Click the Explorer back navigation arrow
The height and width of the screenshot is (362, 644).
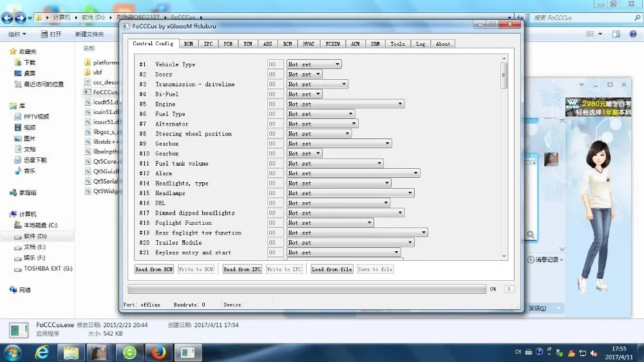pyautogui.click(x=8, y=17)
